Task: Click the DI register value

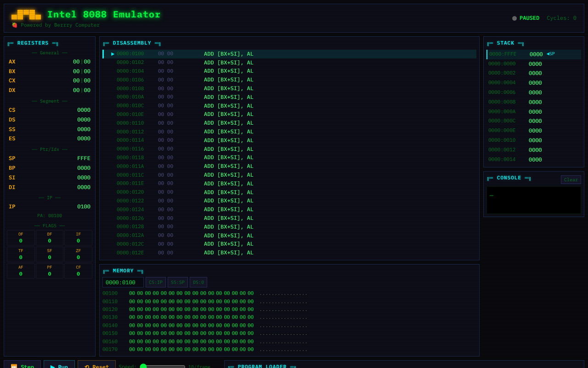Action: pyautogui.click(x=84, y=187)
